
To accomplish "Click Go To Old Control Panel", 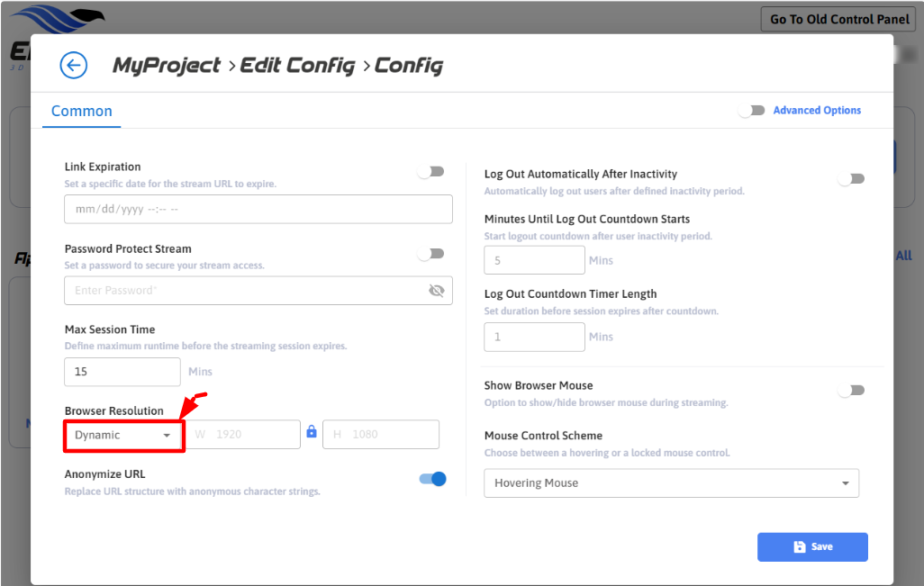I will (839, 19).
